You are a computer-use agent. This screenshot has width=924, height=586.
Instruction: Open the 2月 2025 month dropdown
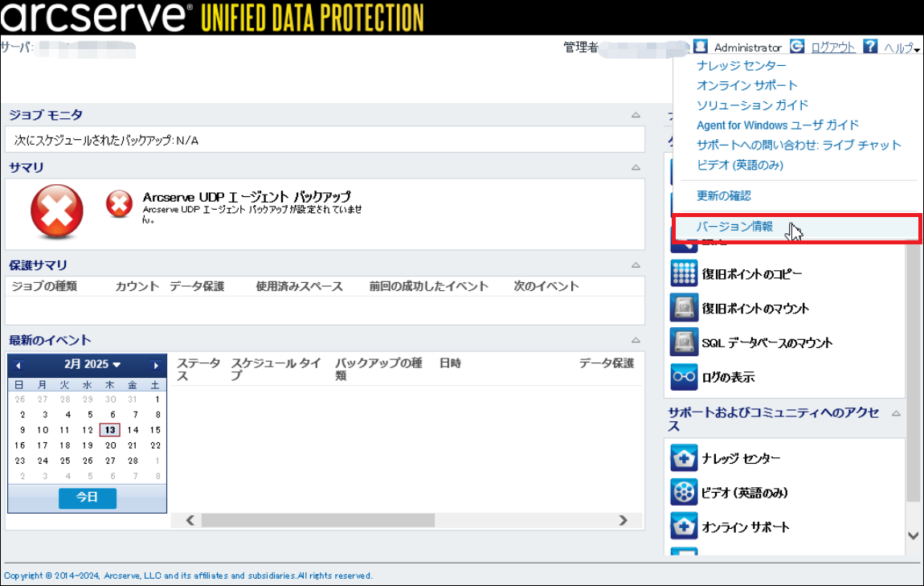tap(92, 364)
